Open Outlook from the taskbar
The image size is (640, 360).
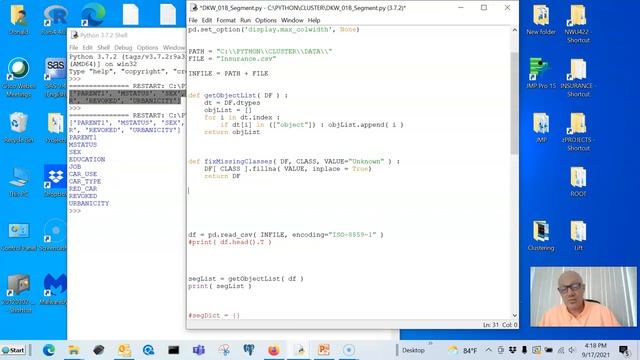click(x=124, y=350)
